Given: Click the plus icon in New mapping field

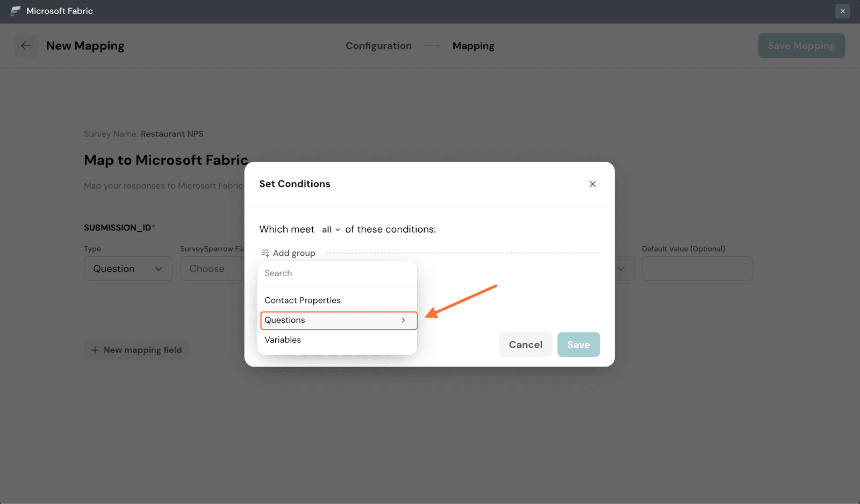Looking at the screenshot, I should [95, 350].
